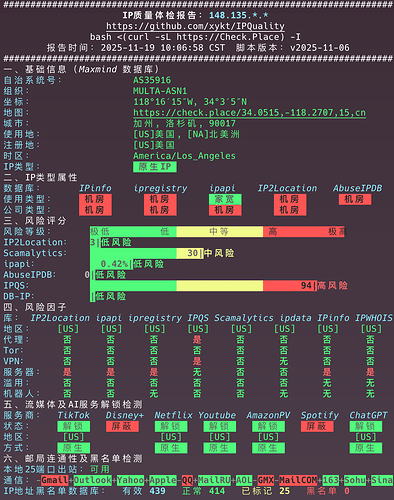Click the red MailCOM badge
The width and height of the screenshot is (394, 500).
[298, 480]
